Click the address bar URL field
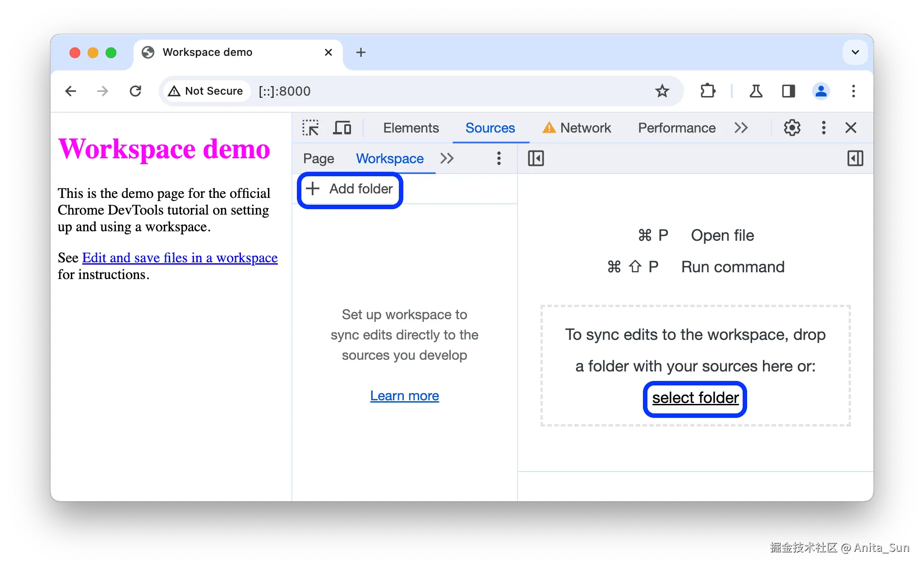The image size is (924, 568). (x=406, y=91)
